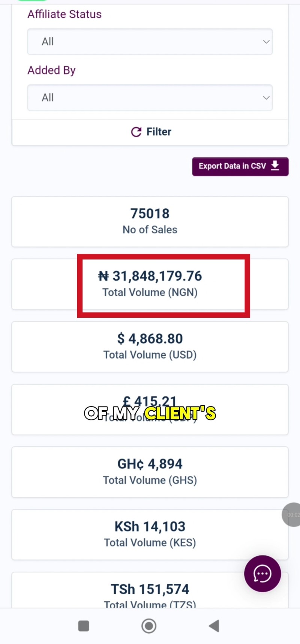
Task: Tap the Android home circle icon
Action: pyautogui.click(x=149, y=626)
